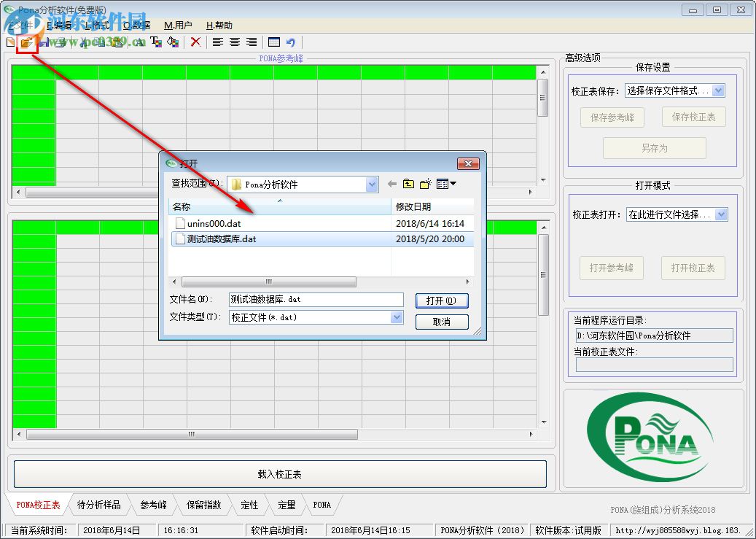Open the H.帮助 menu
The width and height of the screenshot is (756, 539).
(219, 25)
